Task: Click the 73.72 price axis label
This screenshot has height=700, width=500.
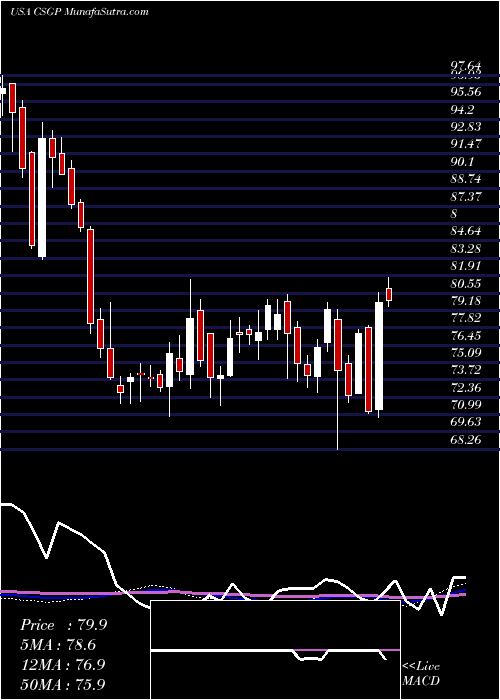Action: pyautogui.click(x=466, y=370)
